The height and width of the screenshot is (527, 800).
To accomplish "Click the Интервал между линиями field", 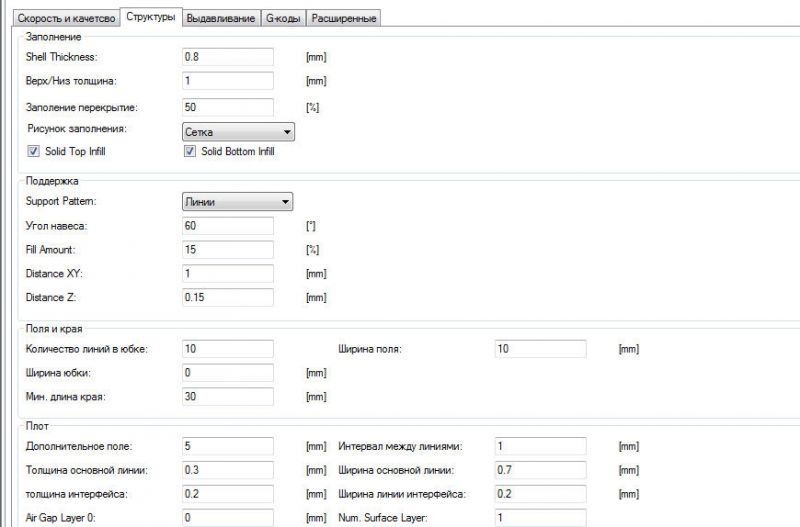I will [x=540, y=445].
